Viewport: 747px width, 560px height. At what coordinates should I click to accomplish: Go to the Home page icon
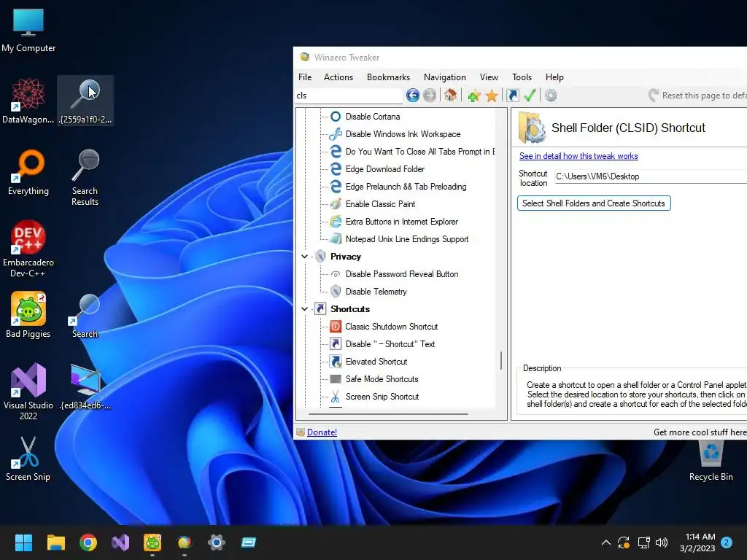pos(451,96)
